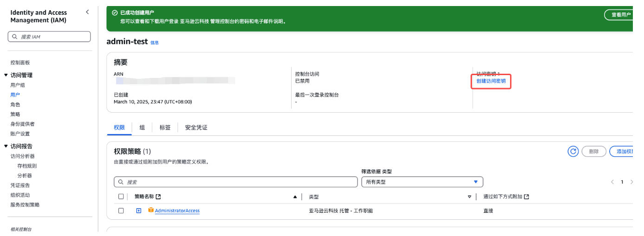644x236 pixels.
Task: Open 角色 in sidebar
Action: tap(15, 104)
